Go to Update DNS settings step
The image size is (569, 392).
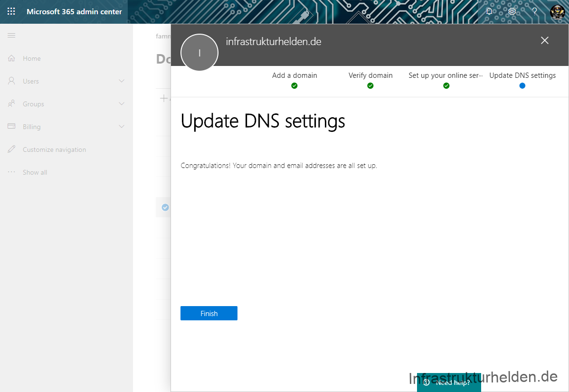pyautogui.click(x=522, y=75)
